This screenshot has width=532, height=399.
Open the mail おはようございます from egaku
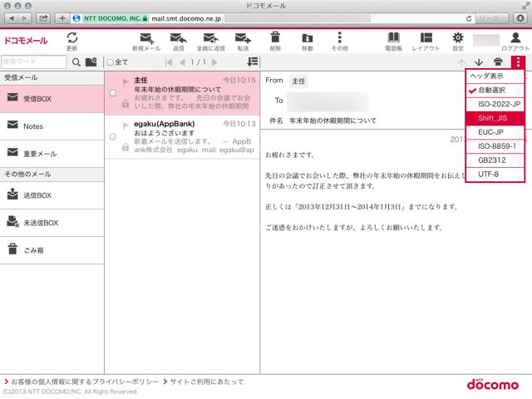(x=182, y=136)
